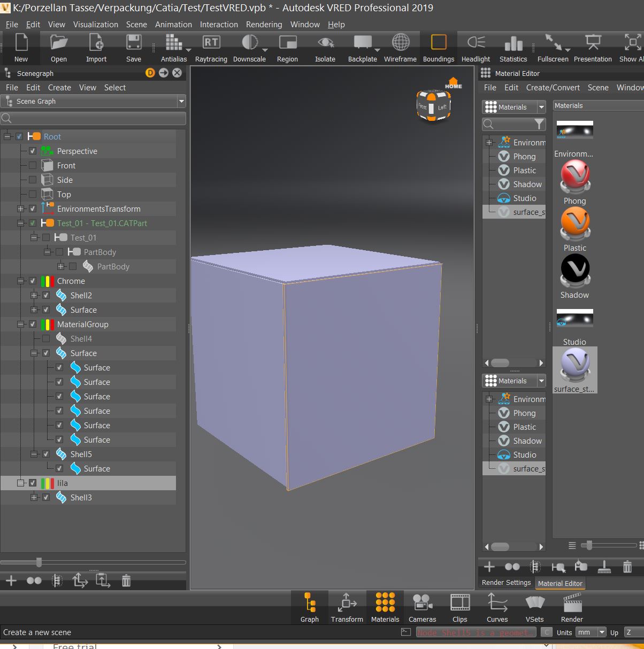
Task: Delete selected node using scenegraph trash icon
Action: 126,581
